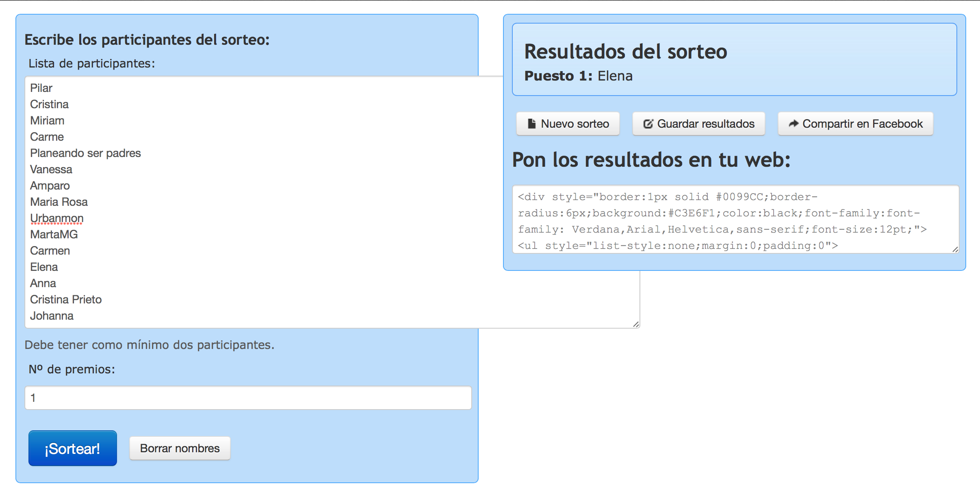Select Amparo in the participants list

pyautogui.click(x=50, y=185)
